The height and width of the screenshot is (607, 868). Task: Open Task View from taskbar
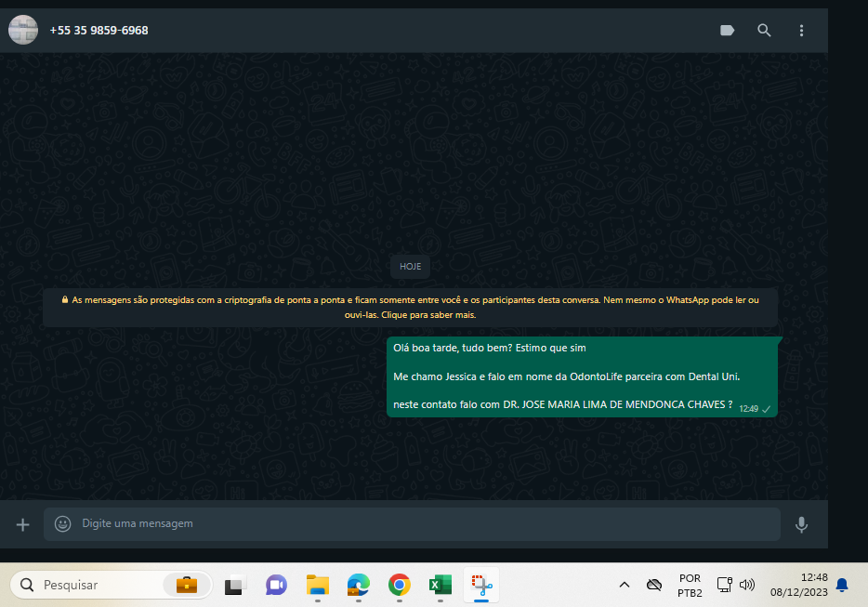click(x=234, y=585)
